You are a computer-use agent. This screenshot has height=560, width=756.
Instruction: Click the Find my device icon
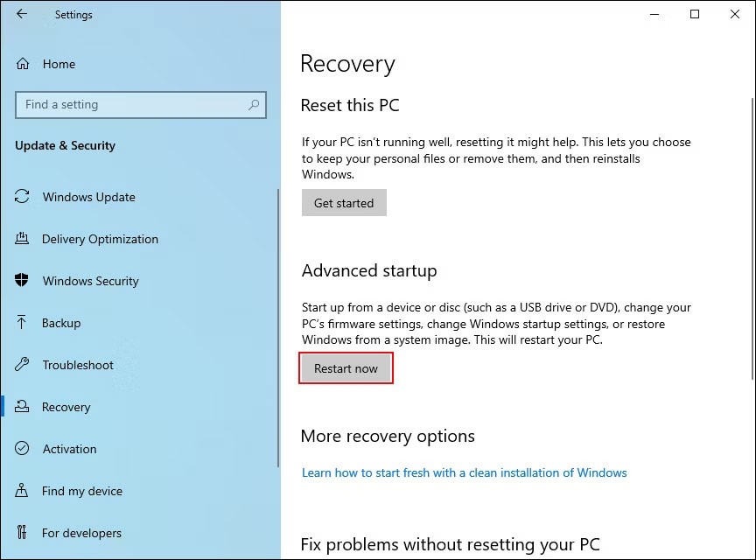23,491
